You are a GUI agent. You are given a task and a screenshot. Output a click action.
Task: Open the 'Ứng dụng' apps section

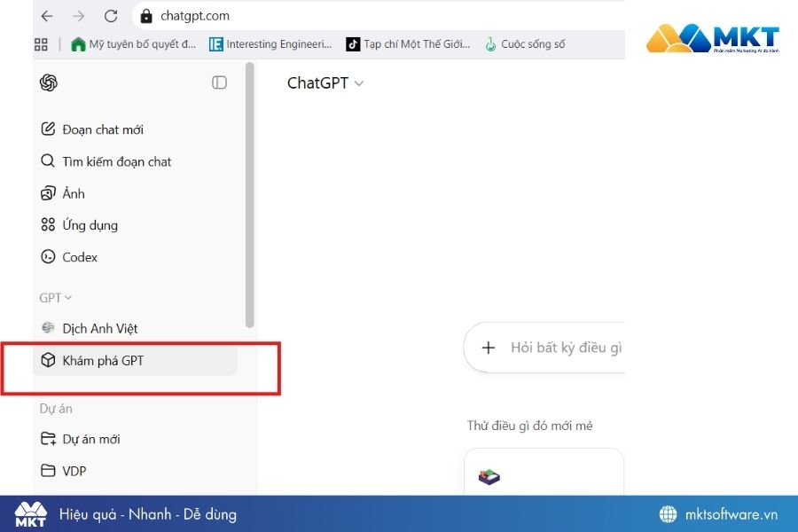pos(135,225)
